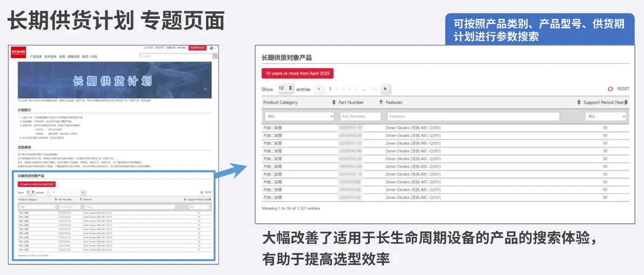Go to next page arrow in enlarged table
Image resolution: width=644 pixels, height=275 pixels.
[385, 89]
